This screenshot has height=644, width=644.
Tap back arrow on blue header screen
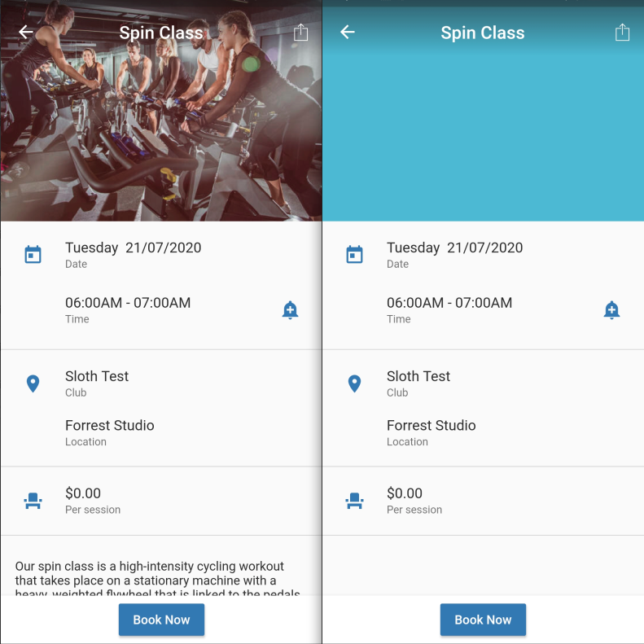coord(348,32)
